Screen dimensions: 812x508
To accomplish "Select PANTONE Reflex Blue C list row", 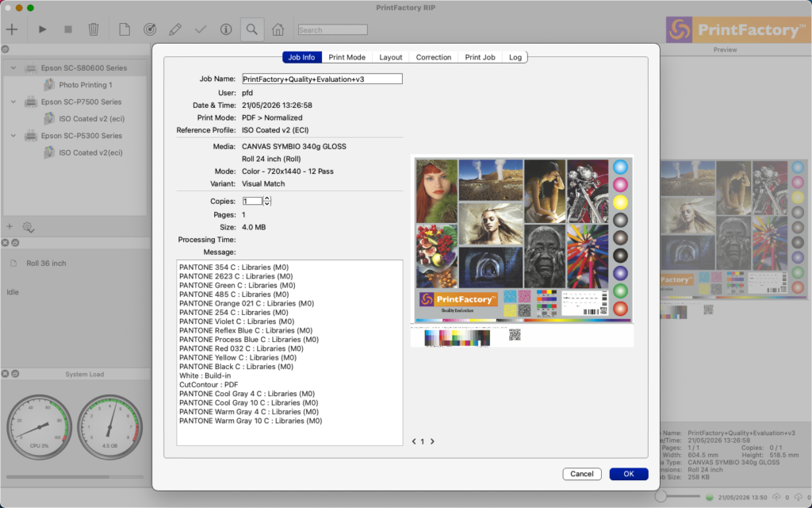I will [246, 331].
